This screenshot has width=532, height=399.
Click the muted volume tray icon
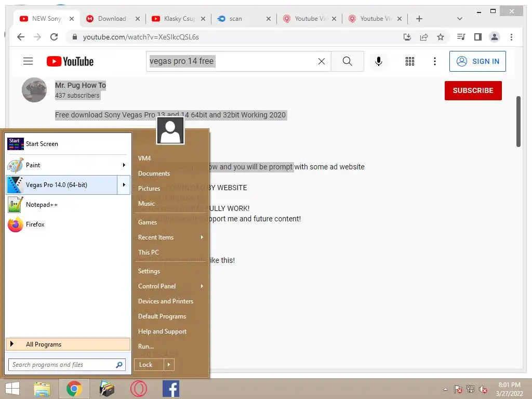(483, 389)
